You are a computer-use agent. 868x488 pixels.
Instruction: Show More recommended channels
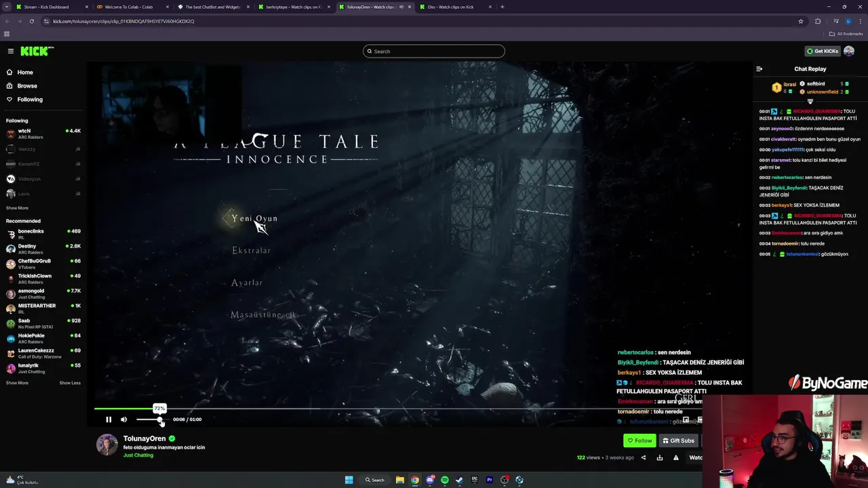pyautogui.click(x=17, y=383)
